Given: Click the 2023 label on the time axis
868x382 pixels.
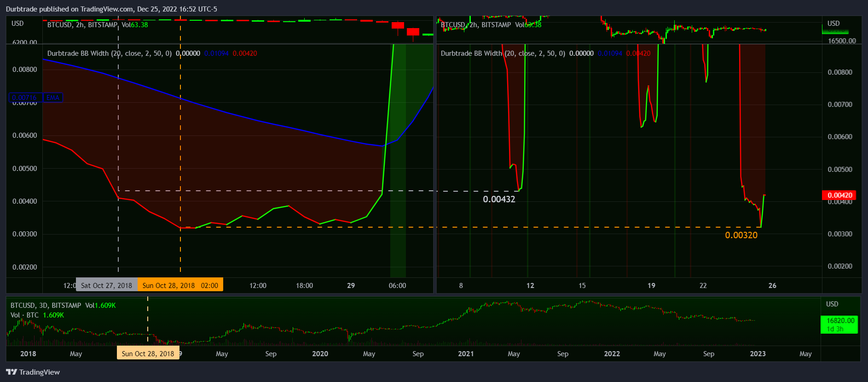Looking at the screenshot, I should click(758, 353).
